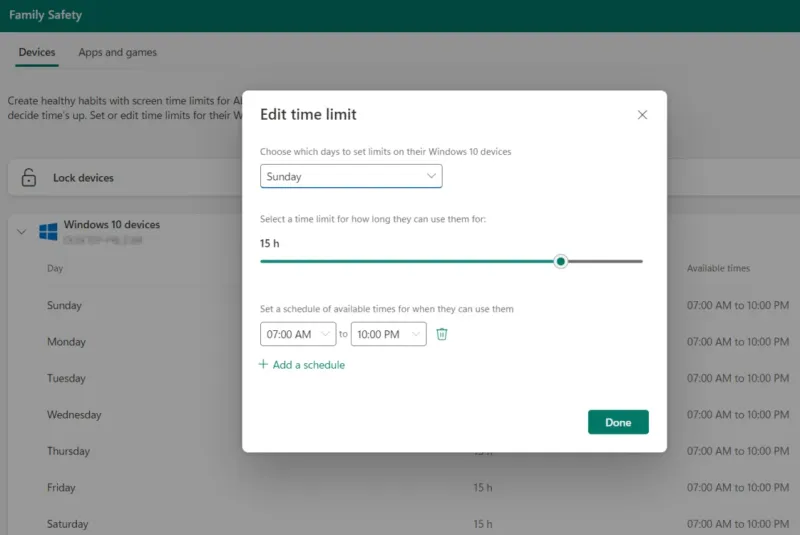Select the Thursday row in the day list

[68, 451]
